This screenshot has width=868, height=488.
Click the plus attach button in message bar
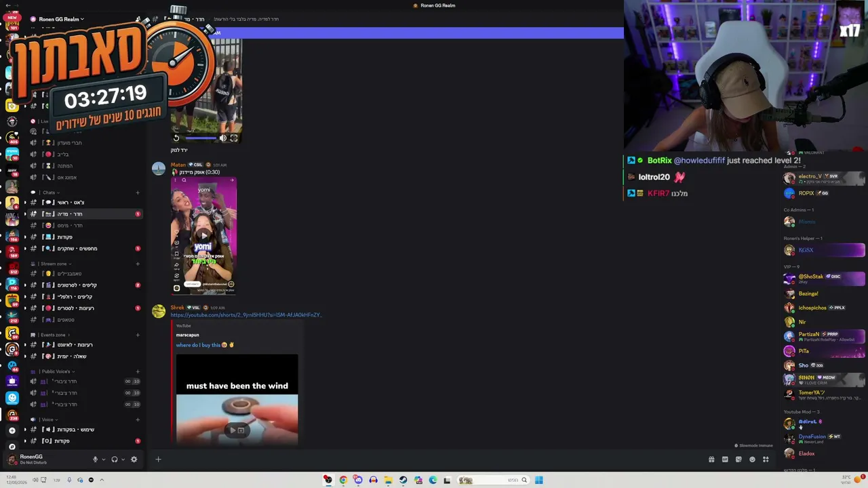click(x=158, y=460)
